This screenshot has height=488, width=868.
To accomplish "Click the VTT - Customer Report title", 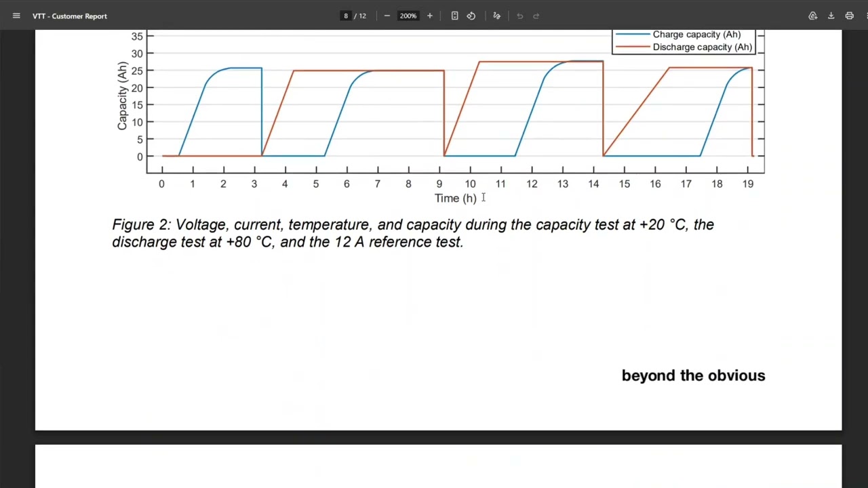I will [70, 16].
